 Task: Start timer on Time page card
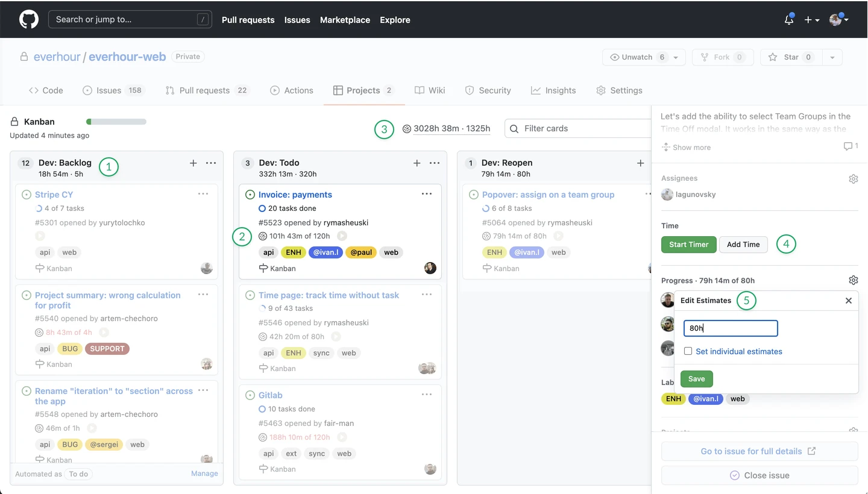pyautogui.click(x=336, y=337)
